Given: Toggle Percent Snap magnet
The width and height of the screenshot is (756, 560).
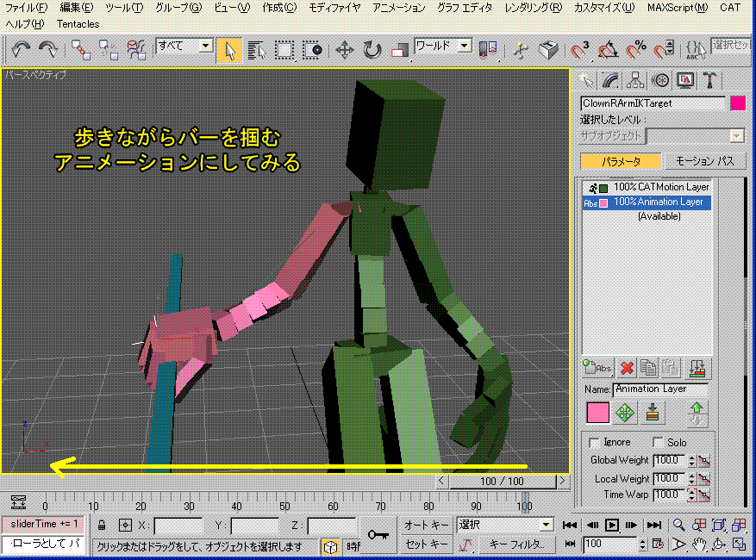Looking at the screenshot, I should pos(635,50).
